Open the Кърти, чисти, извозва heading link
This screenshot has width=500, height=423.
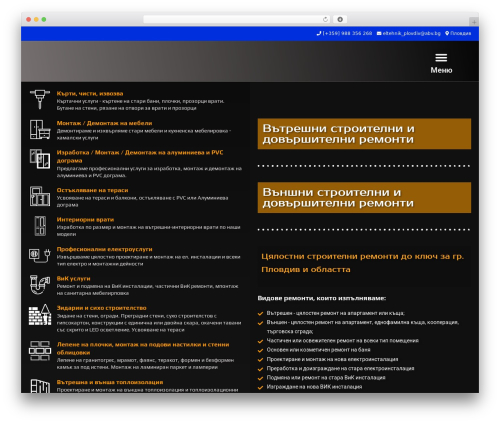pos(90,93)
